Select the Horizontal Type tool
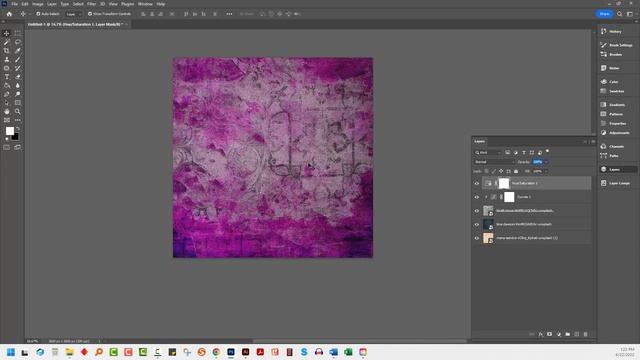Screen dimensions: 640x360 click(x=7, y=77)
